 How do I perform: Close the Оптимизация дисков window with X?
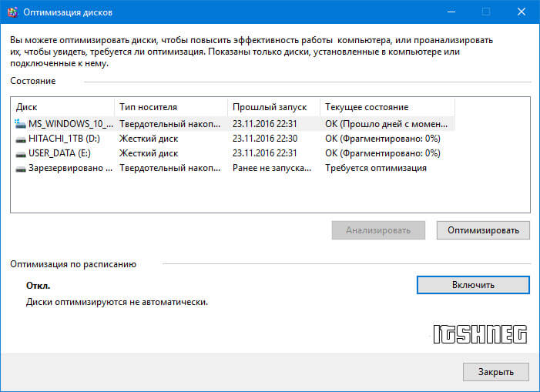519,12
